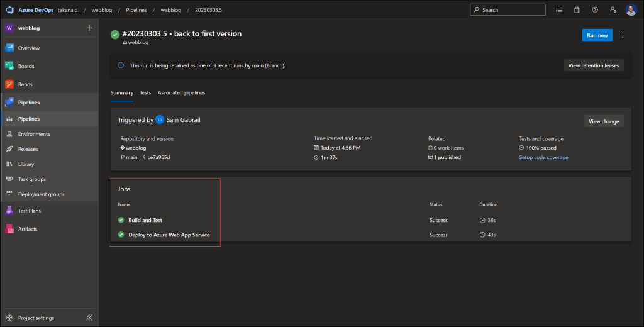Image resolution: width=644 pixels, height=327 pixels.
Task: Collapse the sidebar with double chevron
Action: coord(89,318)
